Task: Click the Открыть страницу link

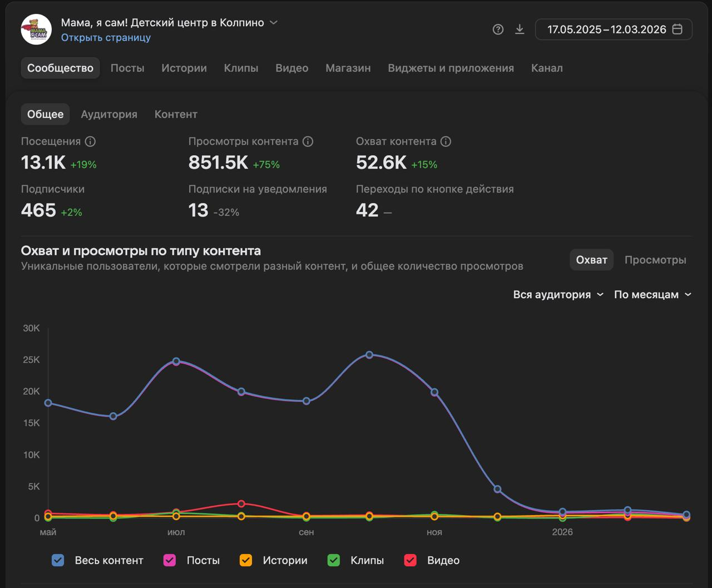Action: point(106,38)
